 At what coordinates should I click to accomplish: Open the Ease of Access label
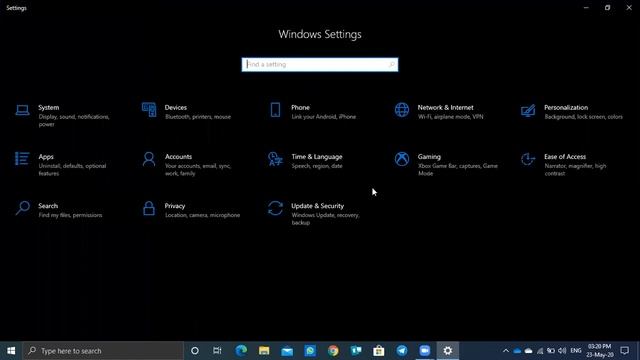tap(565, 157)
